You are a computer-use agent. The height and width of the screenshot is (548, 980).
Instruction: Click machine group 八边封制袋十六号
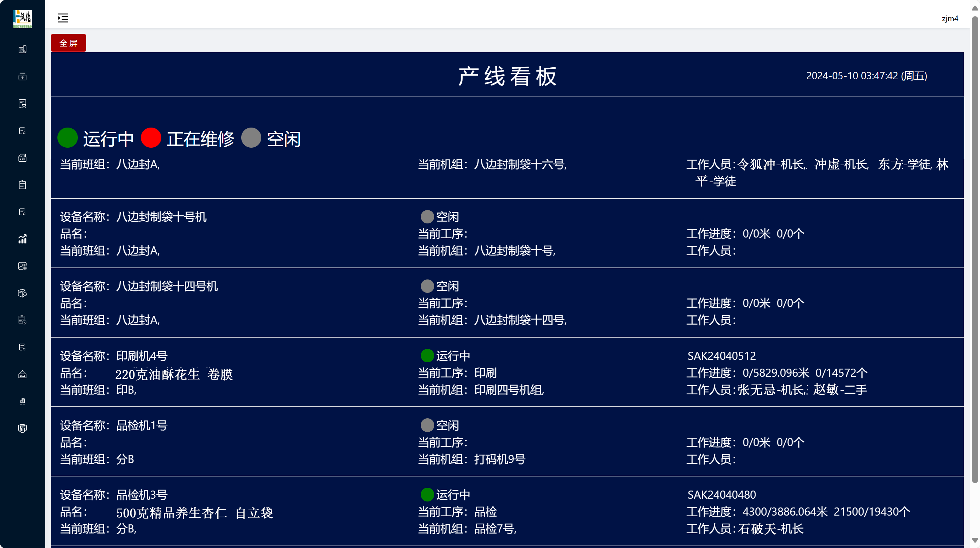click(x=520, y=164)
